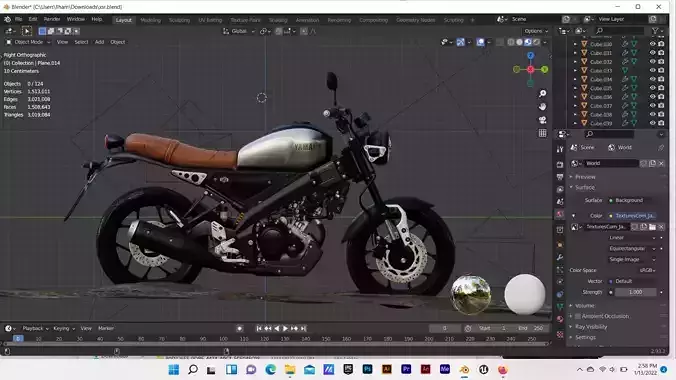
Task: Open the timeline Playback popover
Action: pos(35,329)
